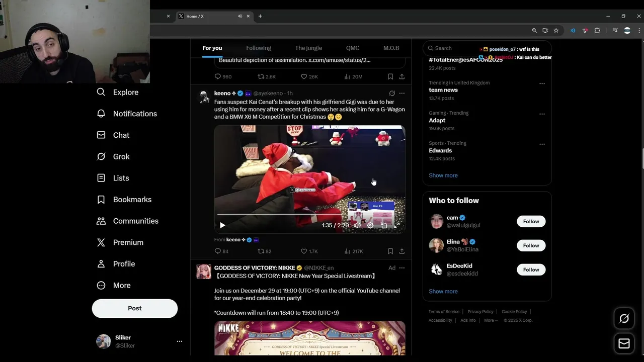Open Premium in the sidebar
644x362 pixels.
120,242
